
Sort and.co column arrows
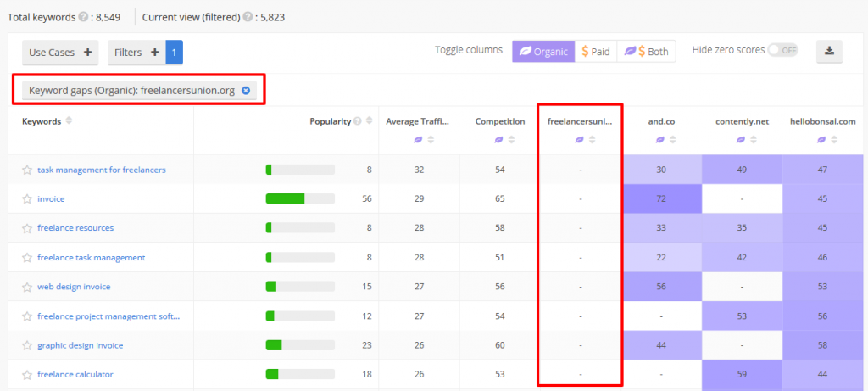pos(672,140)
